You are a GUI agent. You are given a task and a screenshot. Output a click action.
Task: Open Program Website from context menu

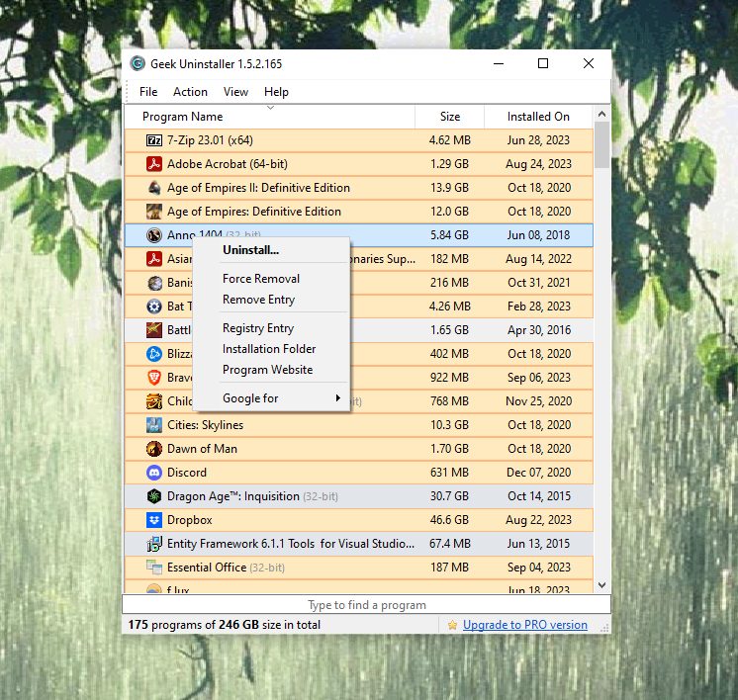(x=268, y=370)
